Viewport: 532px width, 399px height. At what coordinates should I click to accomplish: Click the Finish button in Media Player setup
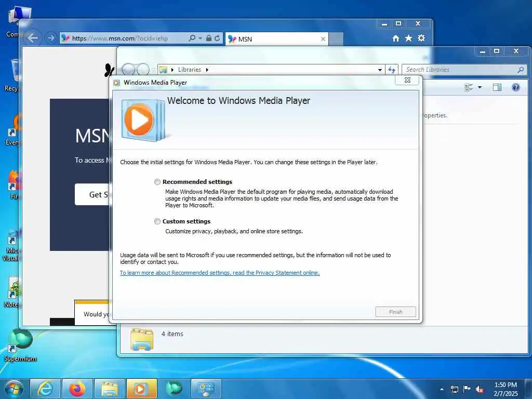pyautogui.click(x=395, y=312)
